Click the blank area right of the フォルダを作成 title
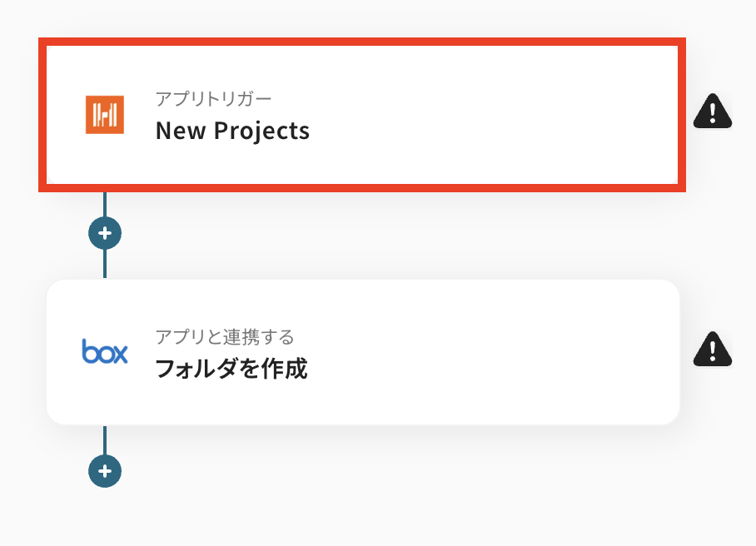 500,369
